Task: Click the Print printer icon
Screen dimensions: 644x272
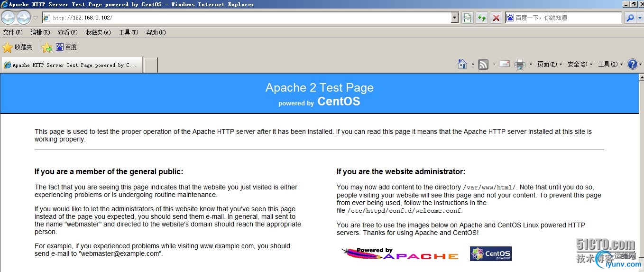Action: point(520,64)
